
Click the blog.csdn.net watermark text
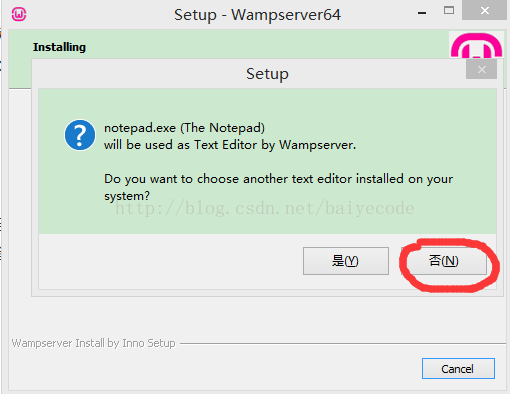pos(265,208)
